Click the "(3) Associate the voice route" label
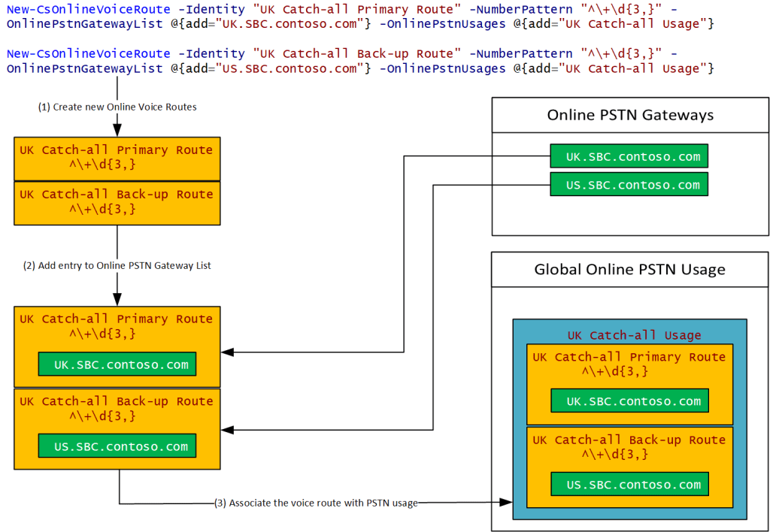Viewport: 770px width, 532px height. [316, 503]
